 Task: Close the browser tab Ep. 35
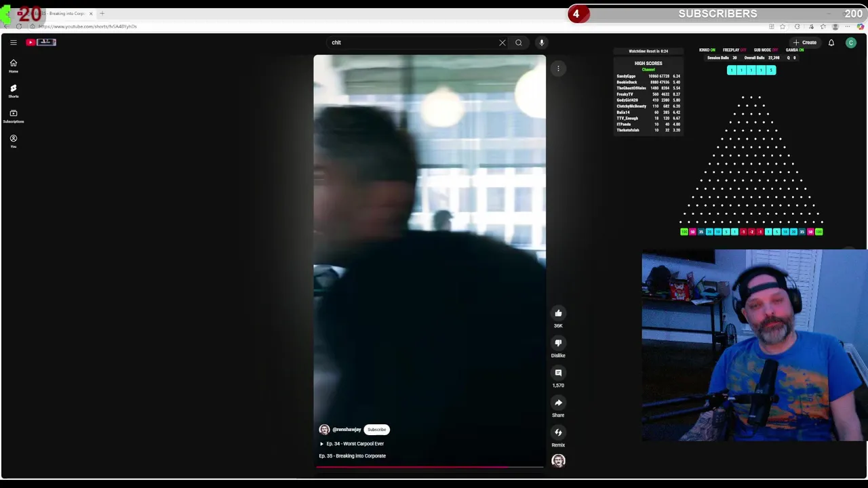pyautogui.click(x=91, y=14)
